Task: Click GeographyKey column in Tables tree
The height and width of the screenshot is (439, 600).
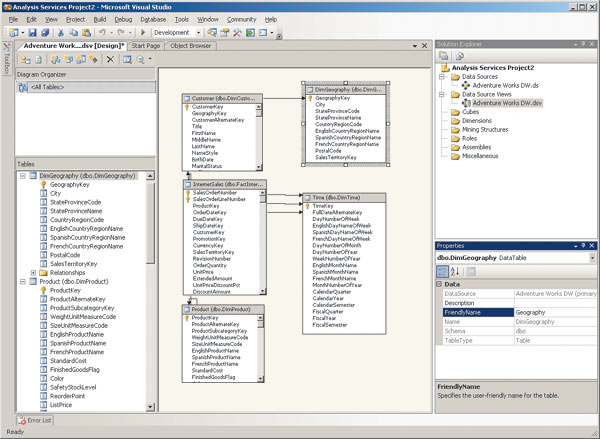Action: pyautogui.click(x=70, y=185)
